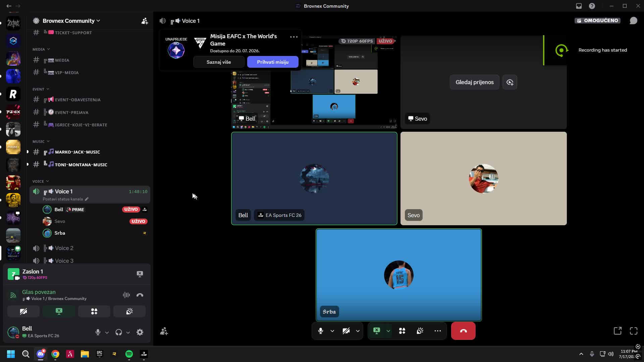
Task: Turn on camera in the call bar
Action: (x=346, y=331)
